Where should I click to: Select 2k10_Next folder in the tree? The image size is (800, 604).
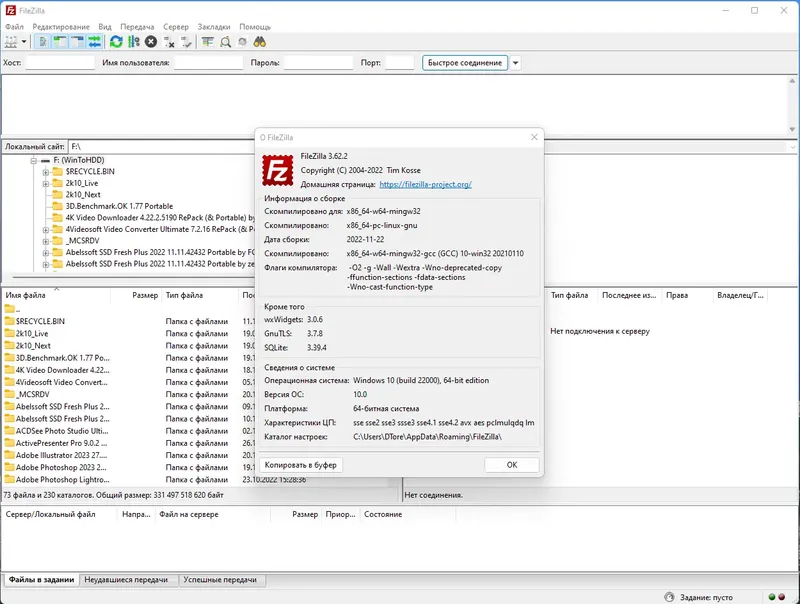(x=83, y=195)
